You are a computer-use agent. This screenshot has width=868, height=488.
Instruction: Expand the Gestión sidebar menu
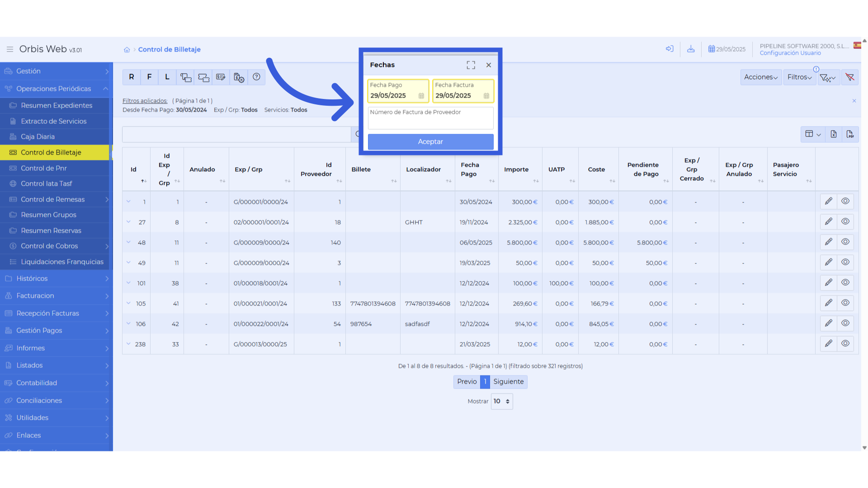point(56,71)
